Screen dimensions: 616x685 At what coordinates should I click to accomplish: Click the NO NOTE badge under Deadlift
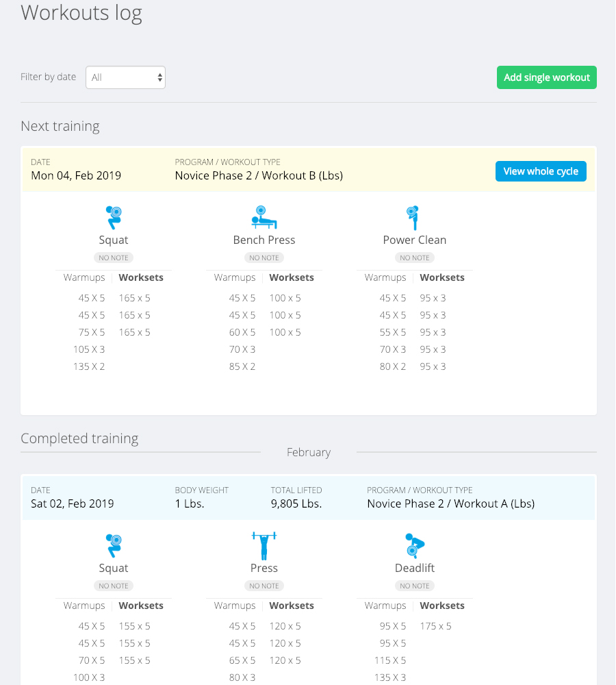[x=415, y=586]
